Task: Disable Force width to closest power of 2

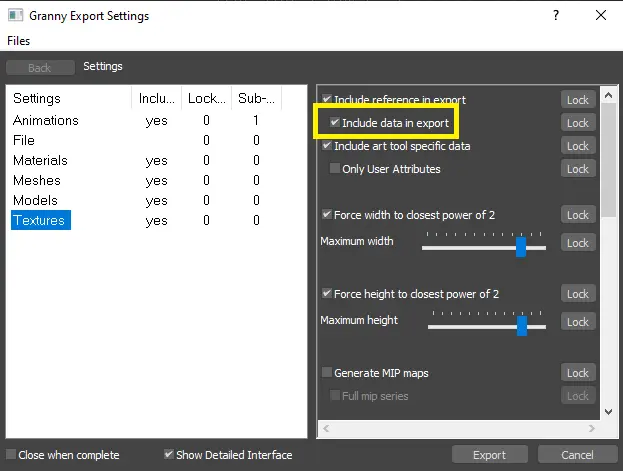Action: click(327, 215)
